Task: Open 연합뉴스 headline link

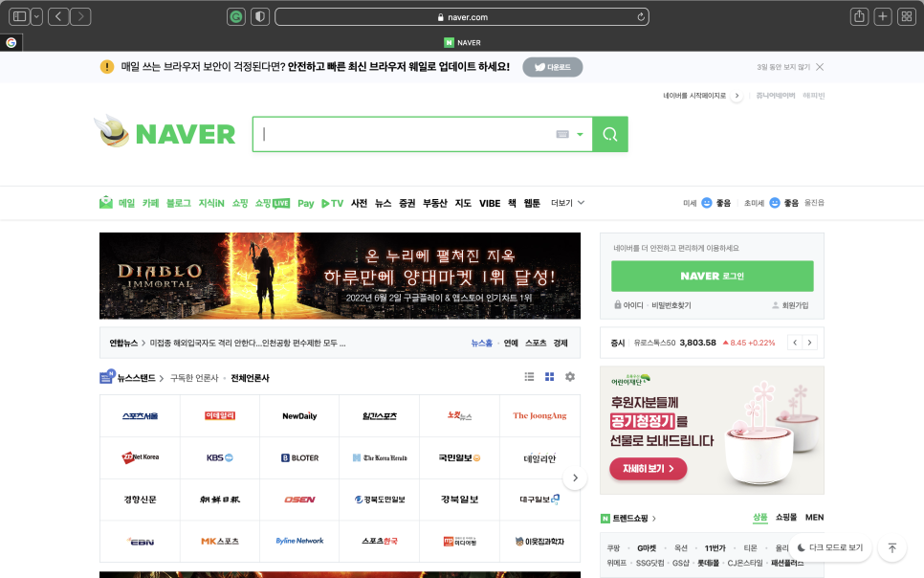Action: coord(248,343)
